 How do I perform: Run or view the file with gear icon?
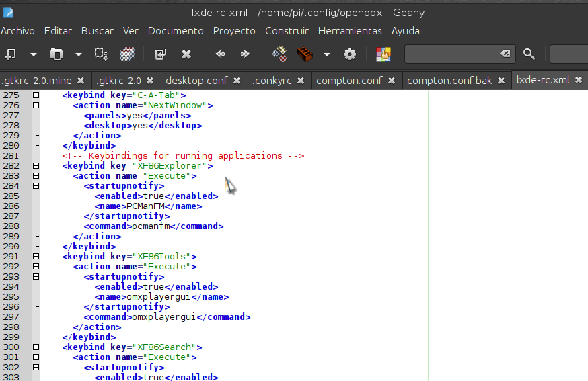pos(349,54)
